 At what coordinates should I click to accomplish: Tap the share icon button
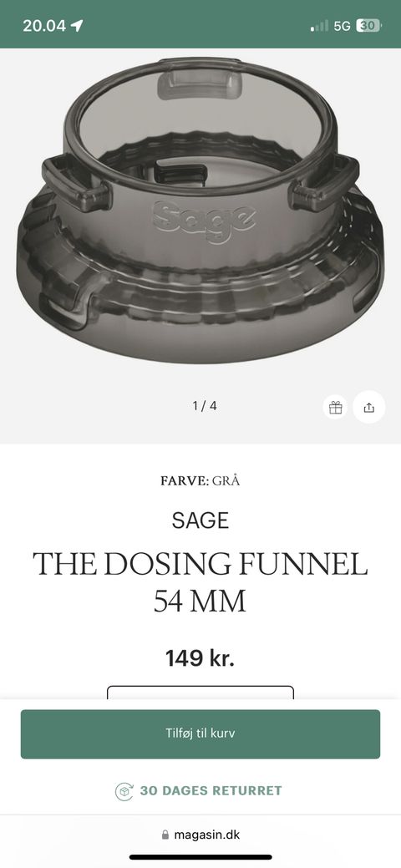pos(369,408)
